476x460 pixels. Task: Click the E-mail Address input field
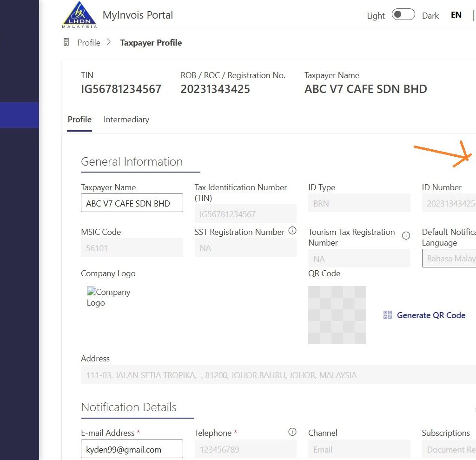(132, 450)
